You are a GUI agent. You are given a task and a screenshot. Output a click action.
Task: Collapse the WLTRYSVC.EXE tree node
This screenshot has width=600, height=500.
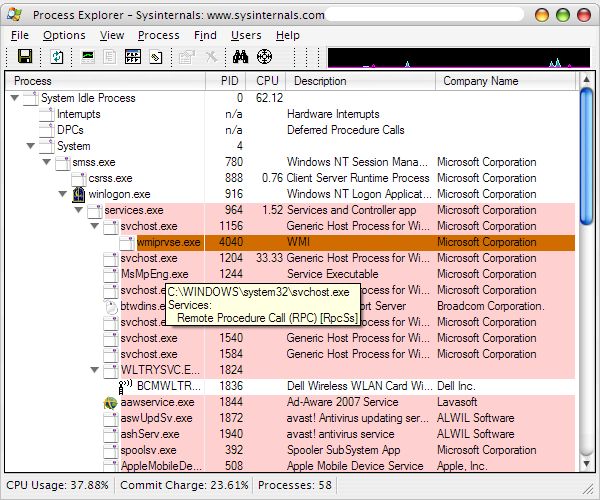coord(95,370)
